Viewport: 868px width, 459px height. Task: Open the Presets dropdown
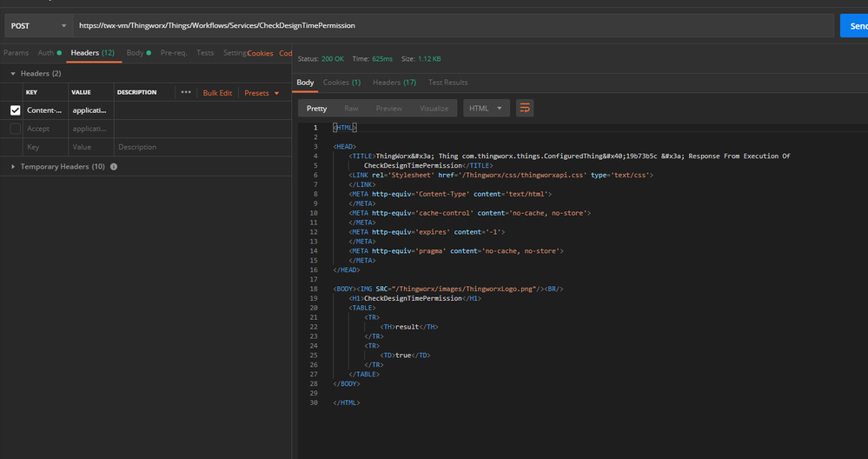[x=262, y=93]
